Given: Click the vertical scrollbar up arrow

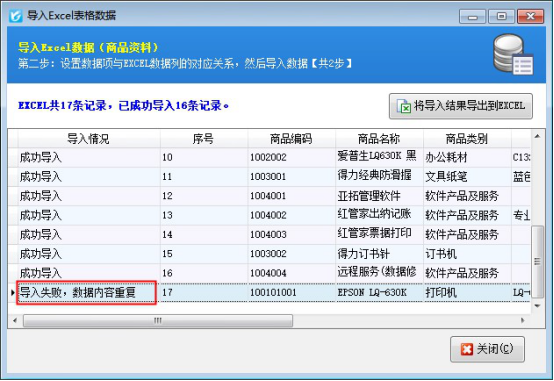Looking at the screenshot, I should (537, 136).
